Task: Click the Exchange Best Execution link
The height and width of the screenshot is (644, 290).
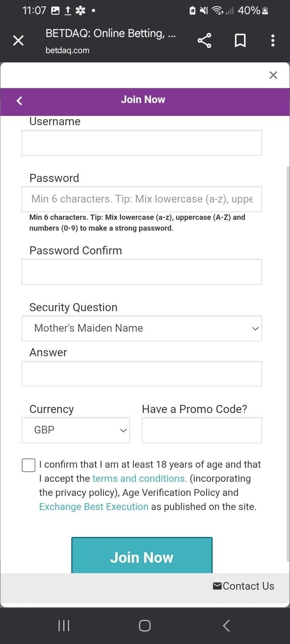Action: (x=93, y=506)
